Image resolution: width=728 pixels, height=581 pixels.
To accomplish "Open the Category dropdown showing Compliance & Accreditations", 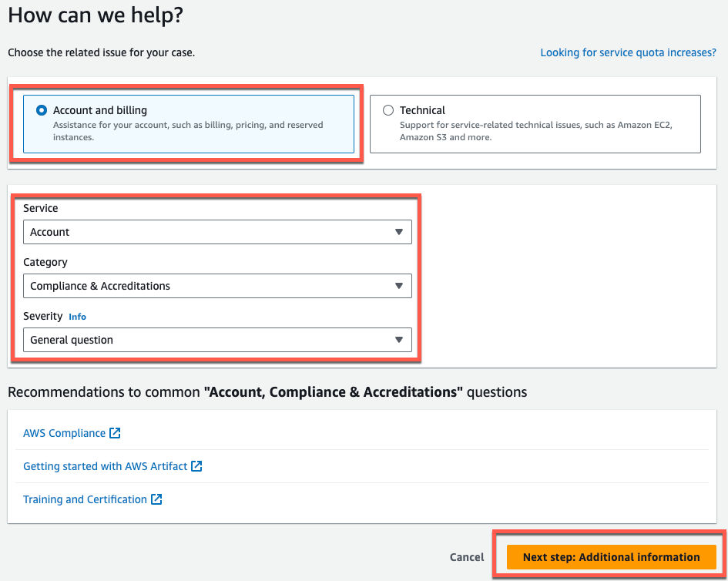I will pos(218,286).
